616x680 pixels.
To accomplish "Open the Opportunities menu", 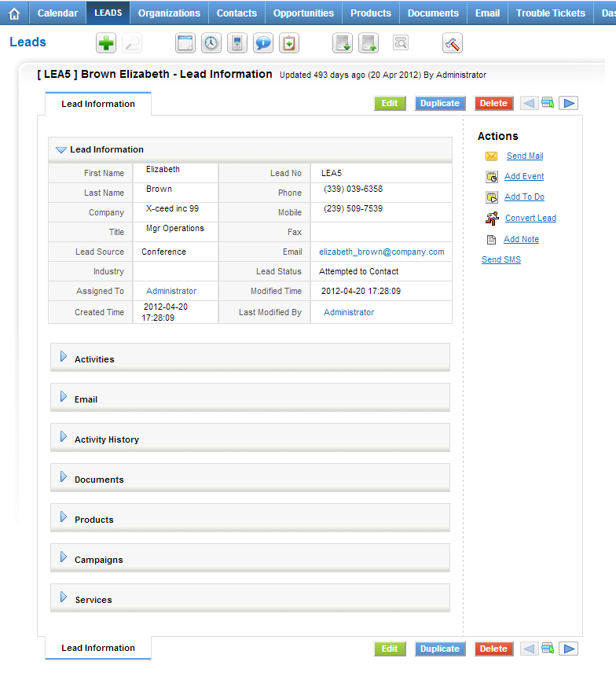I will (303, 13).
